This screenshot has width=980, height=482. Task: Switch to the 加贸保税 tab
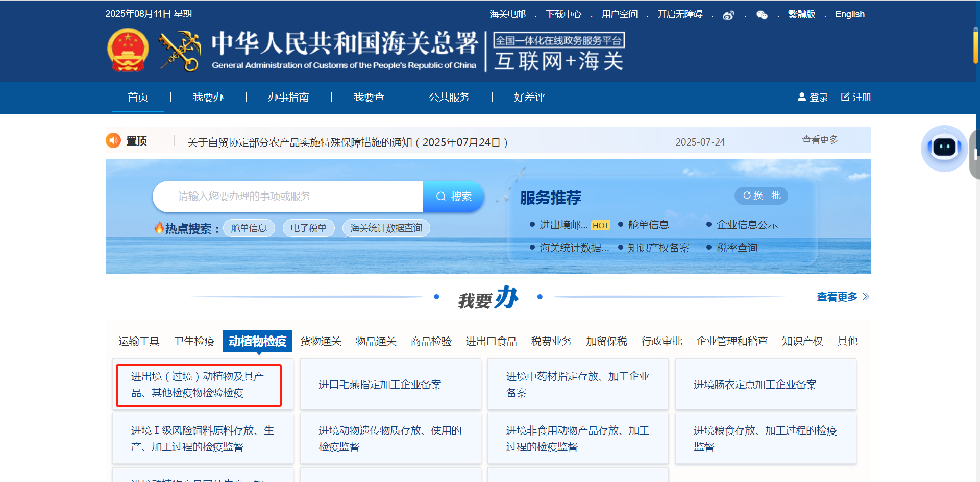[606, 341]
